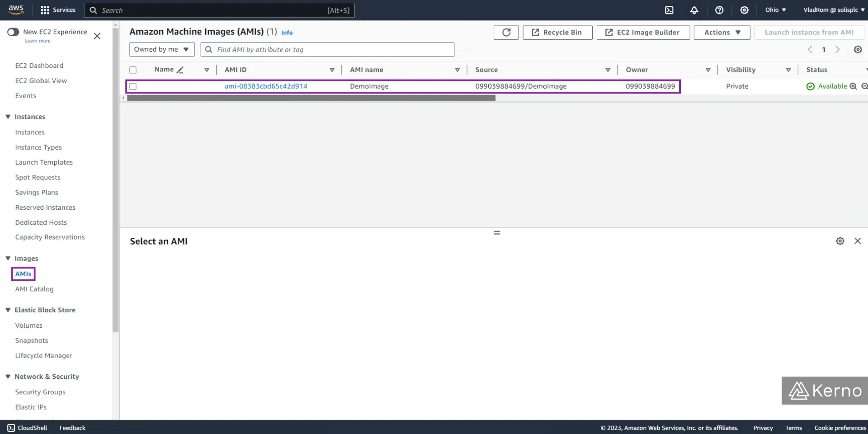Sort by Owner column arrow

708,70
